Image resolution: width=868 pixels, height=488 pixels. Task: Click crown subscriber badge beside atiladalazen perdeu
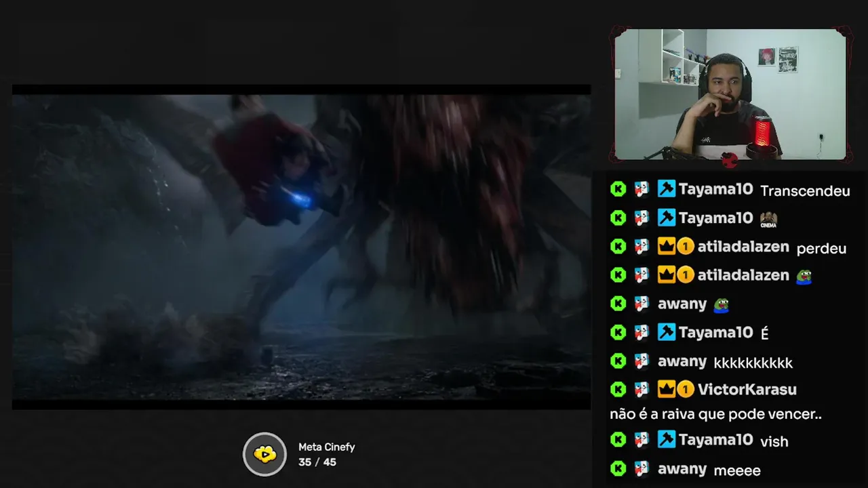point(667,247)
